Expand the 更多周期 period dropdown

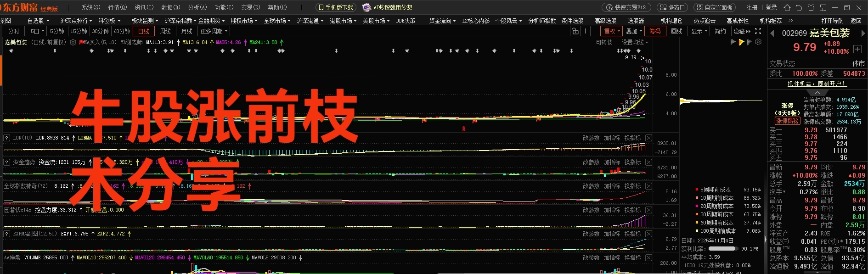point(214,31)
